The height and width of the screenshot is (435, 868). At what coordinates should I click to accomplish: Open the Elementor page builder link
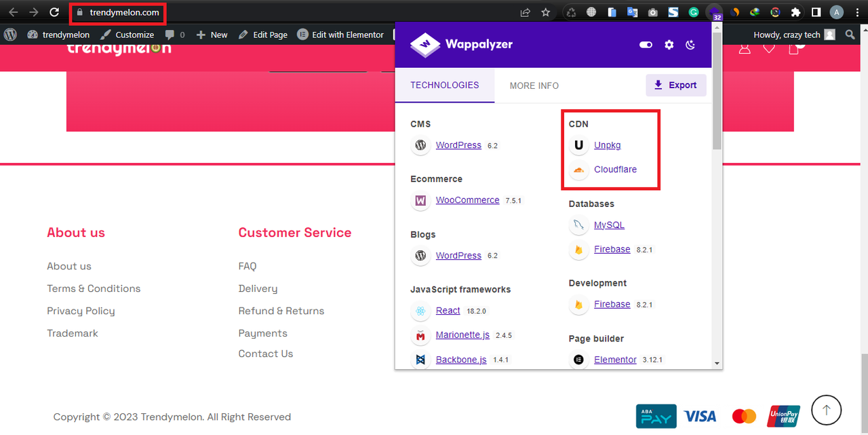point(615,360)
